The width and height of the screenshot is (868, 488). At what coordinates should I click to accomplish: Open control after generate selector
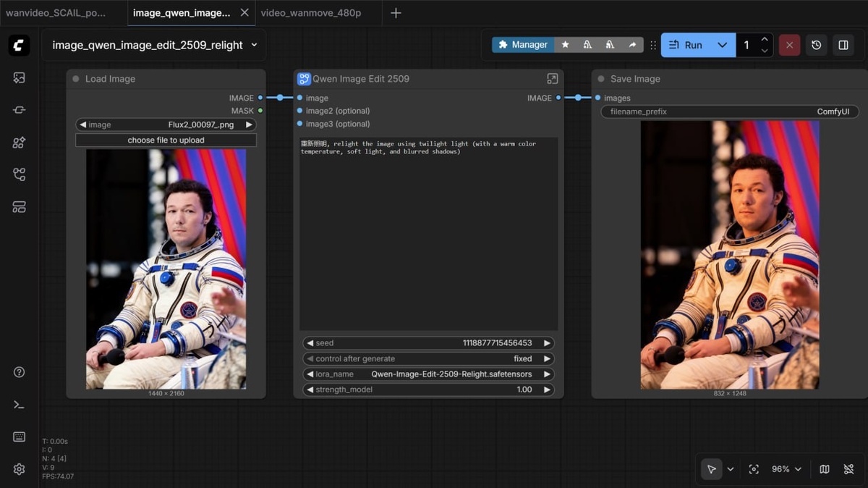pyautogui.click(x=428, y=358)
